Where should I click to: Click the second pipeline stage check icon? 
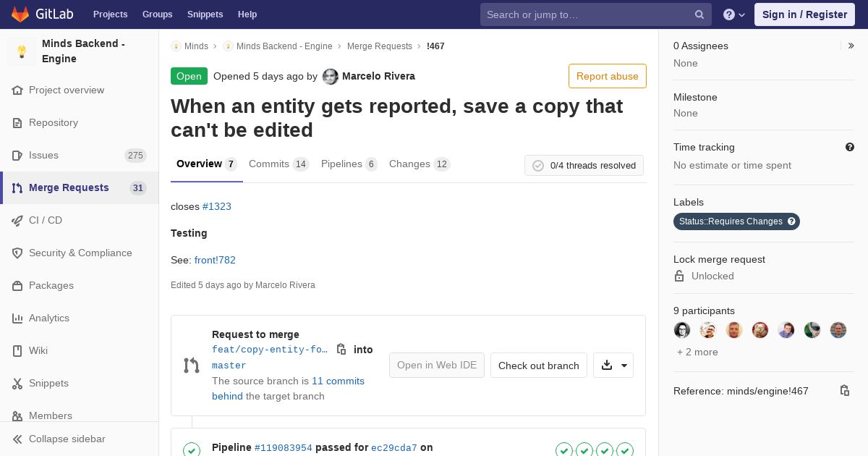tap(584, 450)
